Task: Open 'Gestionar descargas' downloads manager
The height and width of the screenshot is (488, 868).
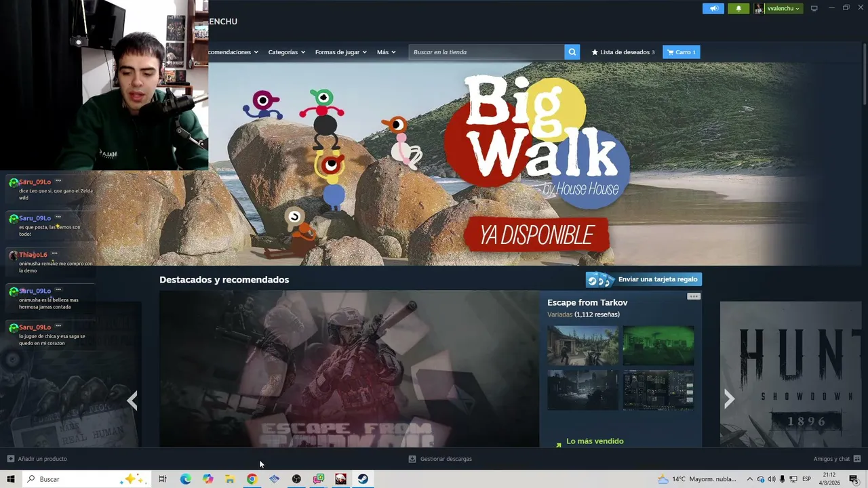Action: (440, 459)
